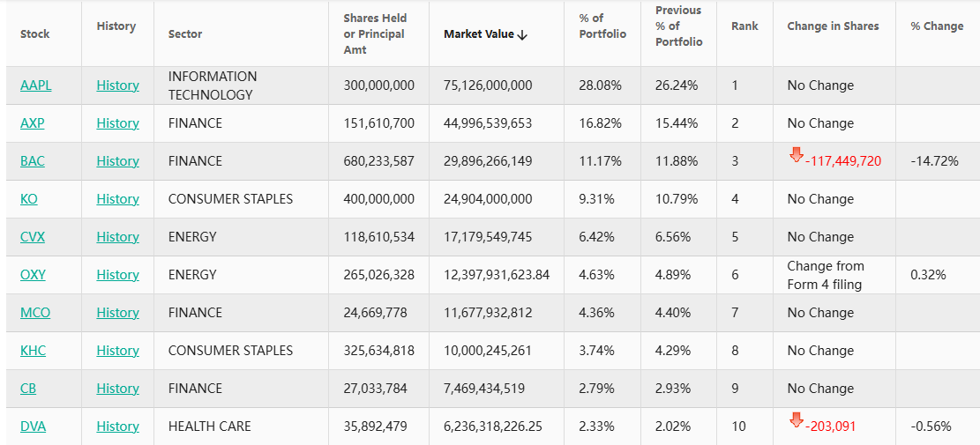Open History link in the DVA row
The image size is (980, 445).
[x=118, y=426]
